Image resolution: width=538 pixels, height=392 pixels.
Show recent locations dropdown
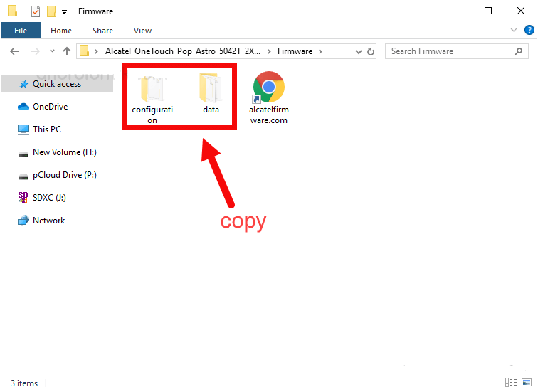[x=51, y=51]
